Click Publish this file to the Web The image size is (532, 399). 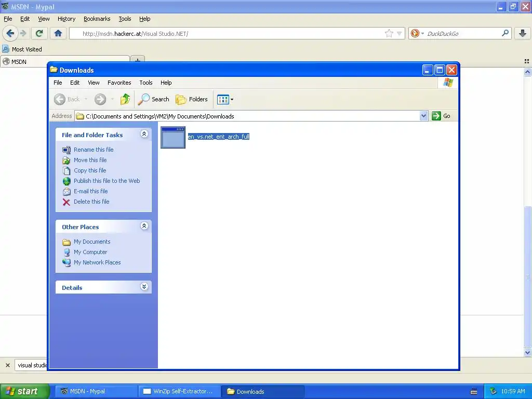click(107, 181)
